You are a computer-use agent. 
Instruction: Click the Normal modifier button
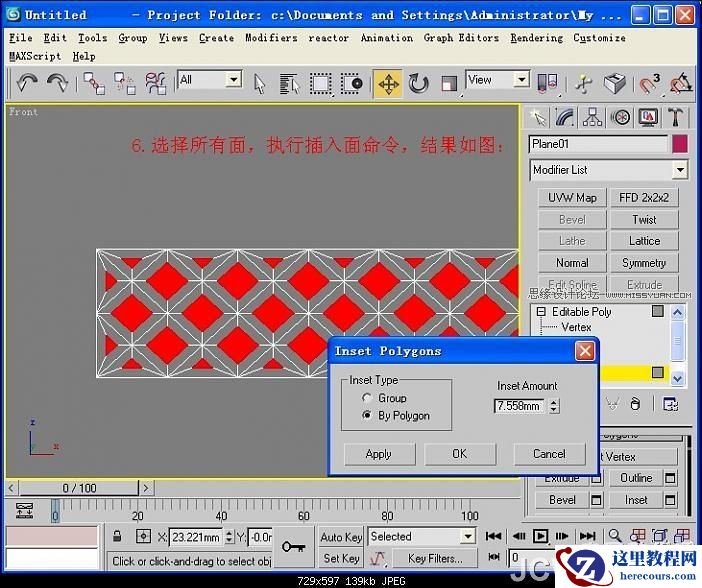(572, 263)
